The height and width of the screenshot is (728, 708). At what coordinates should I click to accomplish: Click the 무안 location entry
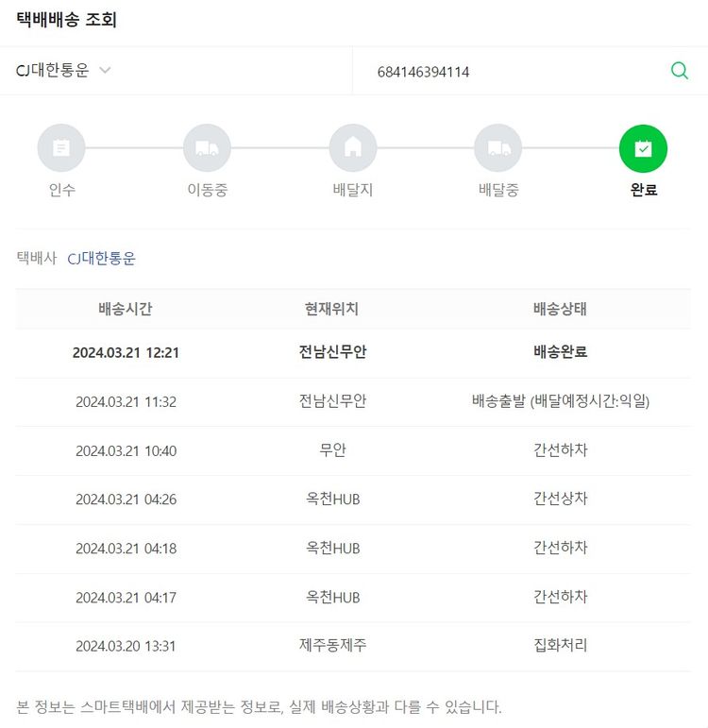click(x=332, y=450)
